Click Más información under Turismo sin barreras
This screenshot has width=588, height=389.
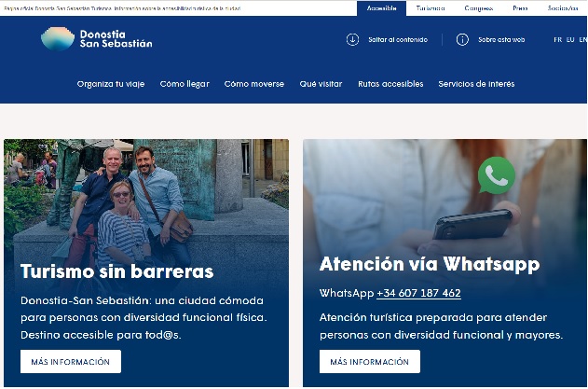[x=71, y=362]
